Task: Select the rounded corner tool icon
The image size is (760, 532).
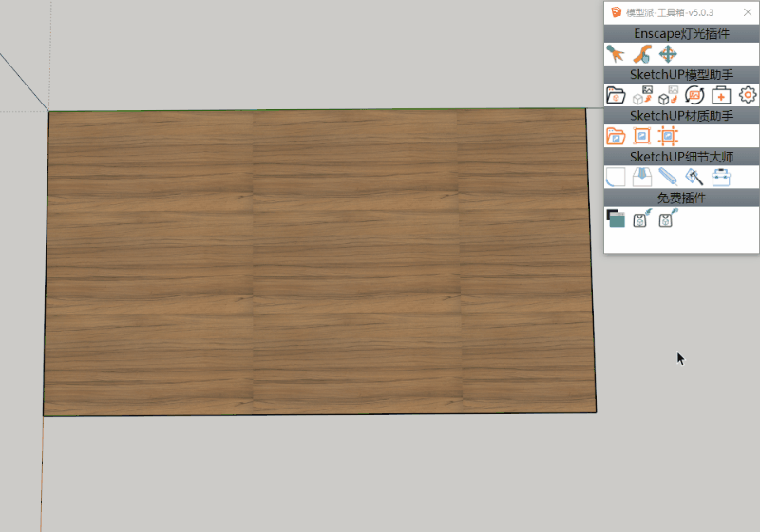Action: (616, 177)
